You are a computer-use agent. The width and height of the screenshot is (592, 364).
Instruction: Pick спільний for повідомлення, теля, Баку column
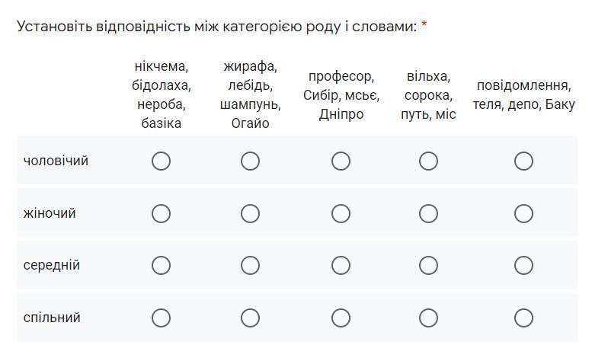[523, 318]
